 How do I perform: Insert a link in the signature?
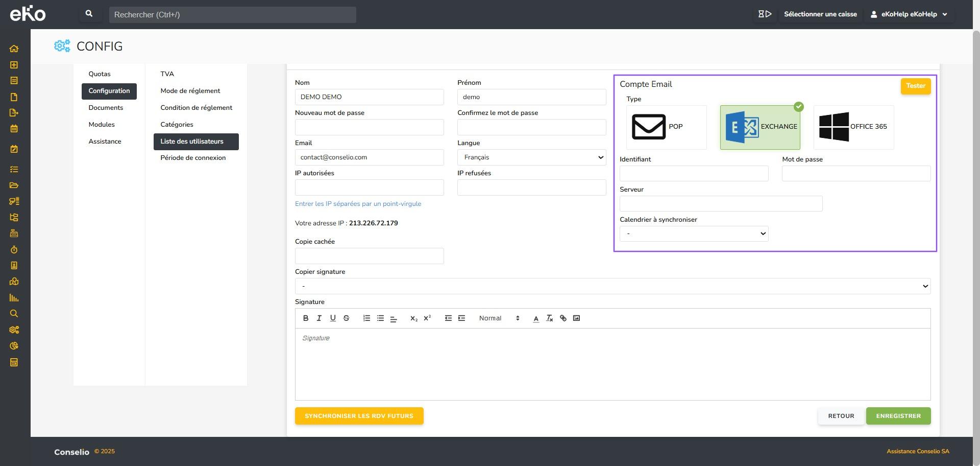point(563,318)
